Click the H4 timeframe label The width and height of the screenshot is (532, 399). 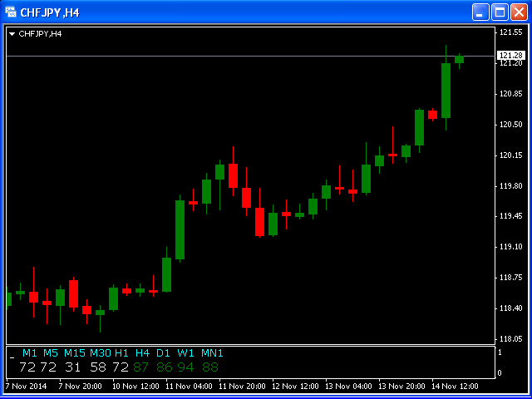click(x=142, y=353)
